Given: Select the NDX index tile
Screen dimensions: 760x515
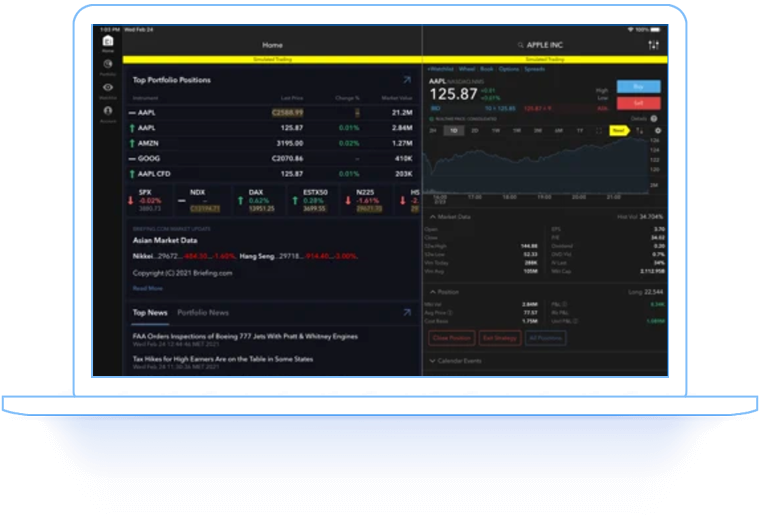Looking at the screenshot, I should [203, 200].
